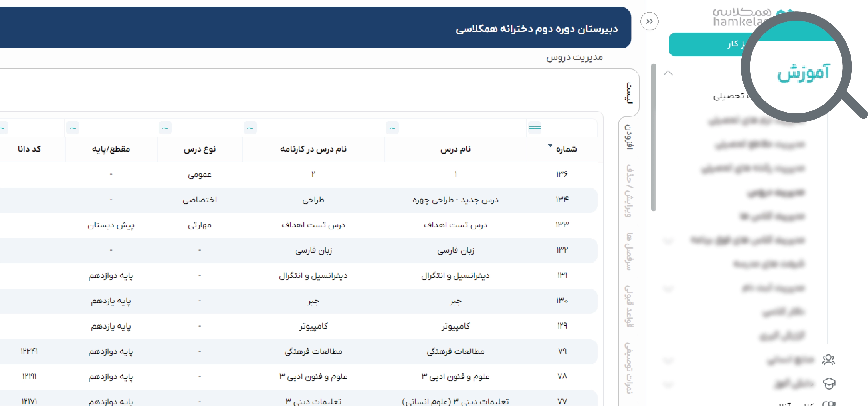Expand the chevron on the people-icon sidebar row
Image resolution: width=868 pixels, height=417 pixels.
(668, 360)
